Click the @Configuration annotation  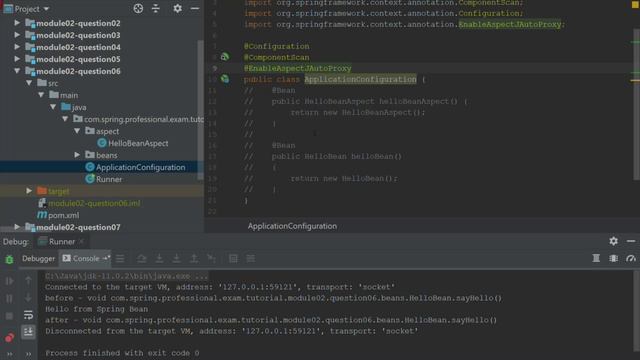point(277,46)
